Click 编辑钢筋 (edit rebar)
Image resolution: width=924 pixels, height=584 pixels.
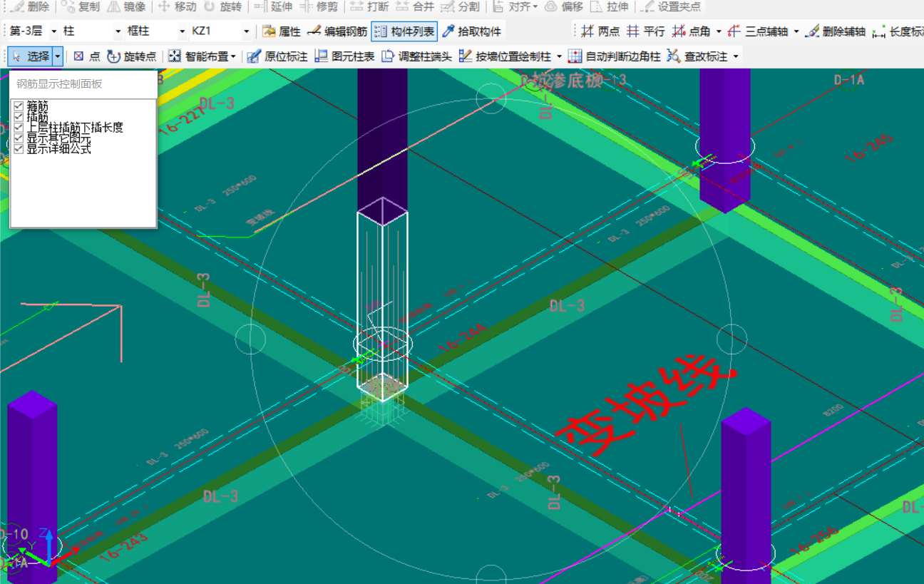click(x=337, y=31)
